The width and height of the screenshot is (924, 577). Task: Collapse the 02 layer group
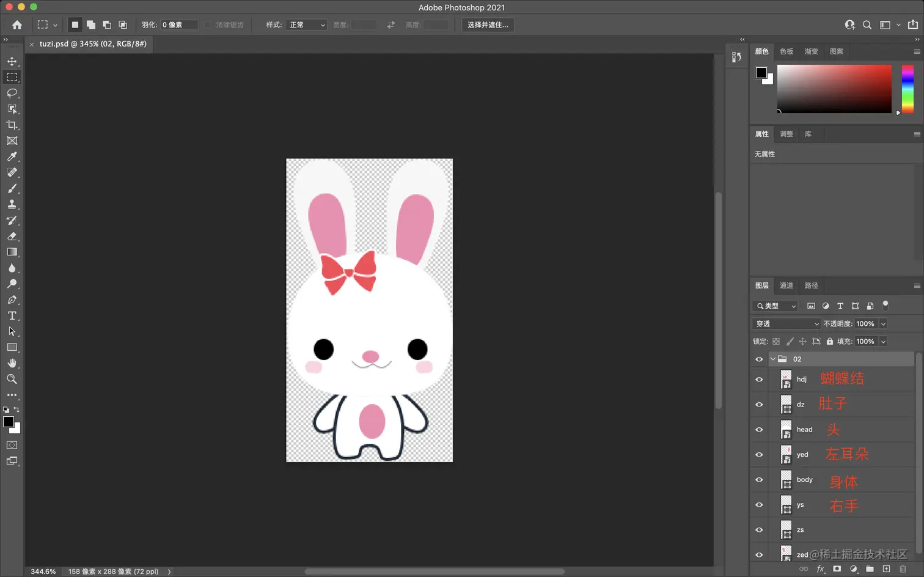click(773, 359)
